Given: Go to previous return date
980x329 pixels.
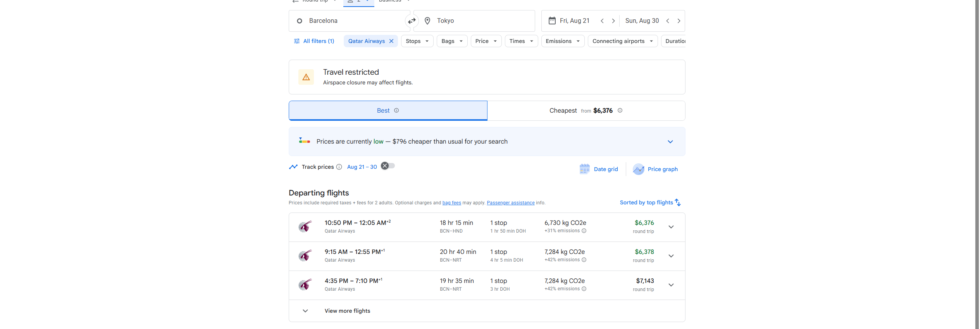Looking at the screenshot, I should click(x=668, y=21).
